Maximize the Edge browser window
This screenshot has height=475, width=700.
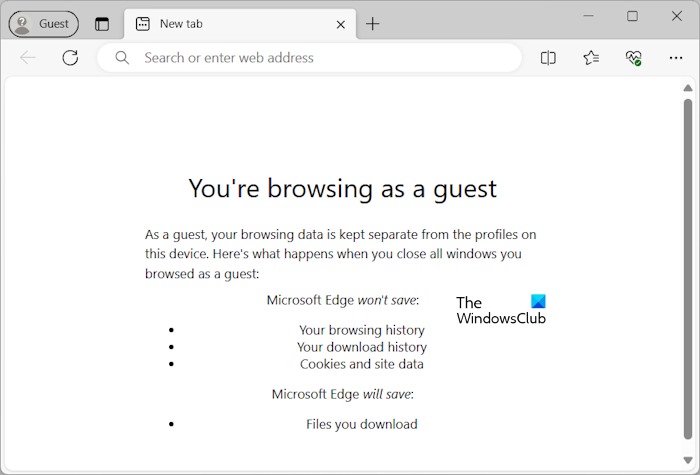click(x=632, y=16)
